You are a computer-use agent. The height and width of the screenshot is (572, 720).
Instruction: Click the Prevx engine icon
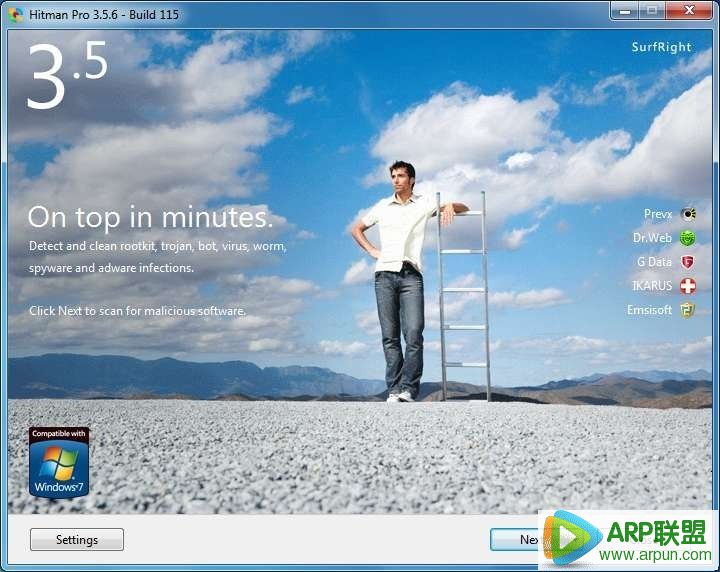pyautogui.click(x=688, y=214)
